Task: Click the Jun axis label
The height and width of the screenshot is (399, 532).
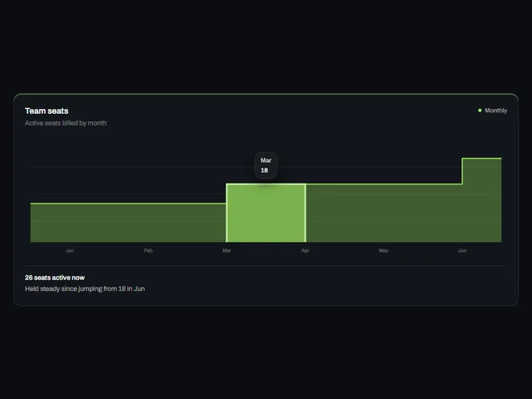Action: [462, 250]
